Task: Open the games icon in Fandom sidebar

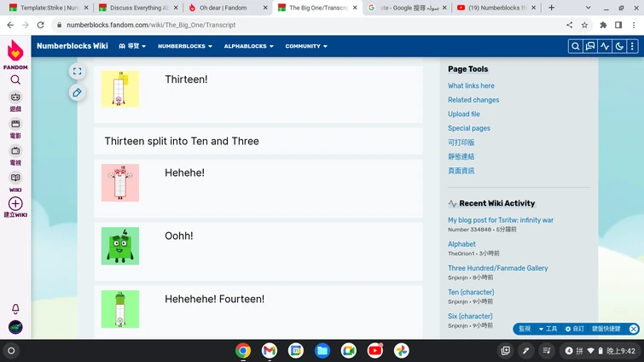Action: pyautogui.click(x=15, y=97)
